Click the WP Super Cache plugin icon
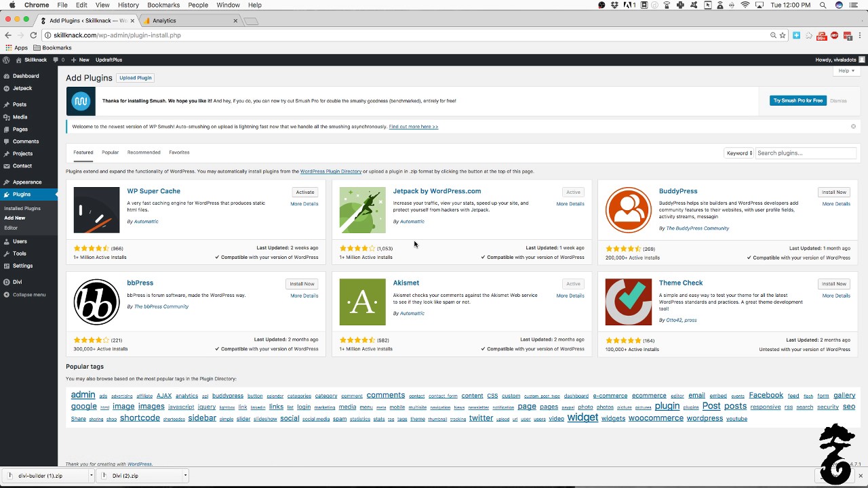The image size is (868, 488). 96,210
